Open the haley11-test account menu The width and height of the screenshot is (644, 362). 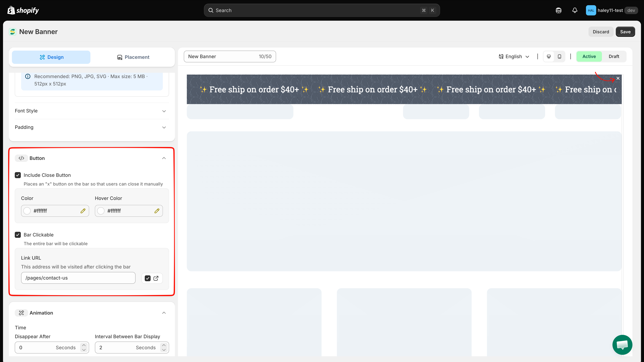click(x=612, y=10)
